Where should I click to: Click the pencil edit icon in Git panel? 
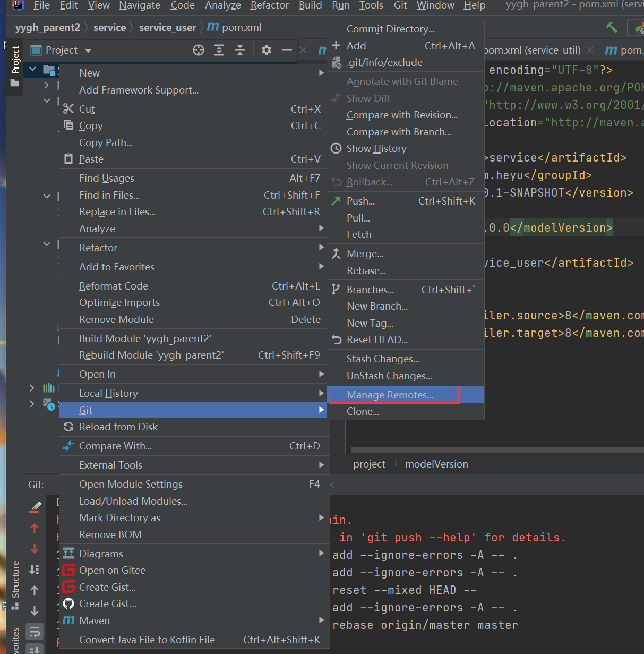pyautogui.click(x=35, y=507)
